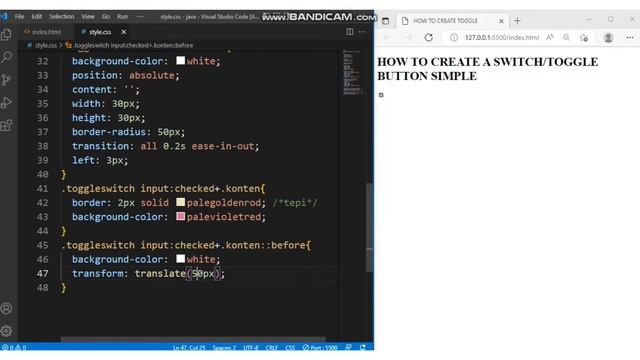Click 'palevioletred' value on line 43
This screenshot has width=640, height=360.
[224, 216]
